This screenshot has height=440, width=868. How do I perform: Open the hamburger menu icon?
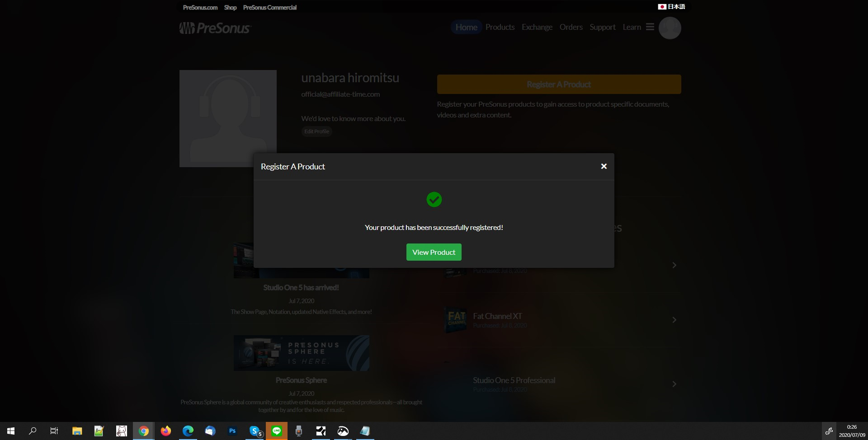click(x=650, y=27)
